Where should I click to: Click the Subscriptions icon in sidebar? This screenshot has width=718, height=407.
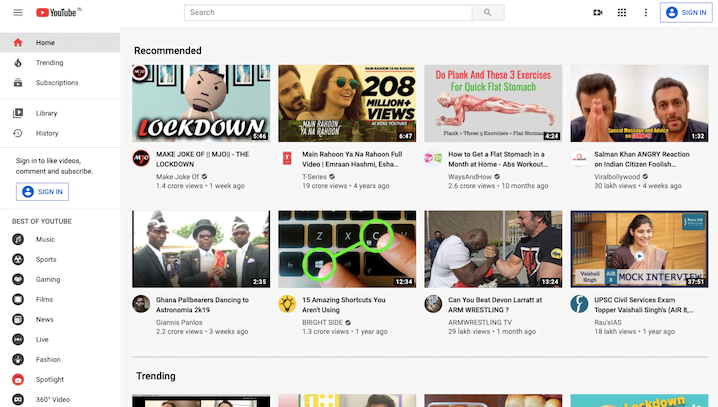pos(18,83)
